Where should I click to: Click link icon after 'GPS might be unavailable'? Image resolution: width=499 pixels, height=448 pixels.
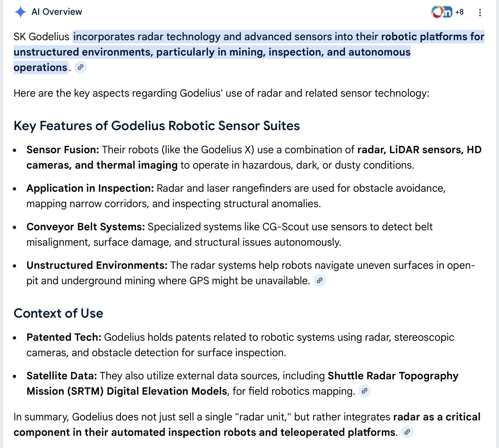point(320,280)
